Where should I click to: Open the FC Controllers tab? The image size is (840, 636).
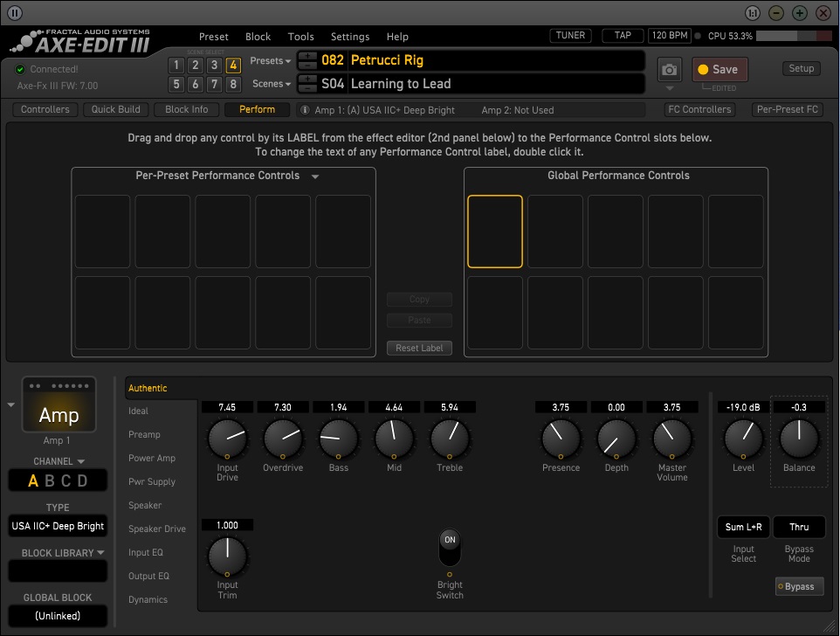tap(699, 109)
